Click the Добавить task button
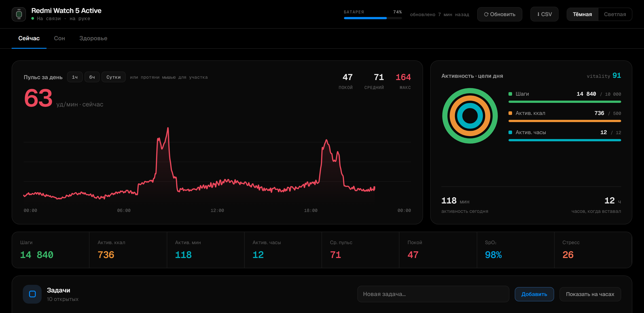Screen dimensions: 644x313 [534, 294]
